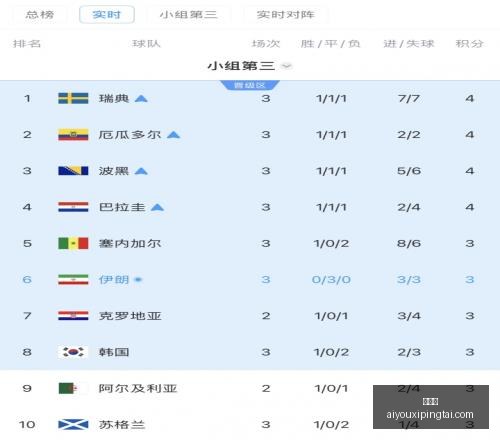The width and height of the screenshot is (500, 440).
Task: Open team 苏格兰
Action: (x=122, y=425)
